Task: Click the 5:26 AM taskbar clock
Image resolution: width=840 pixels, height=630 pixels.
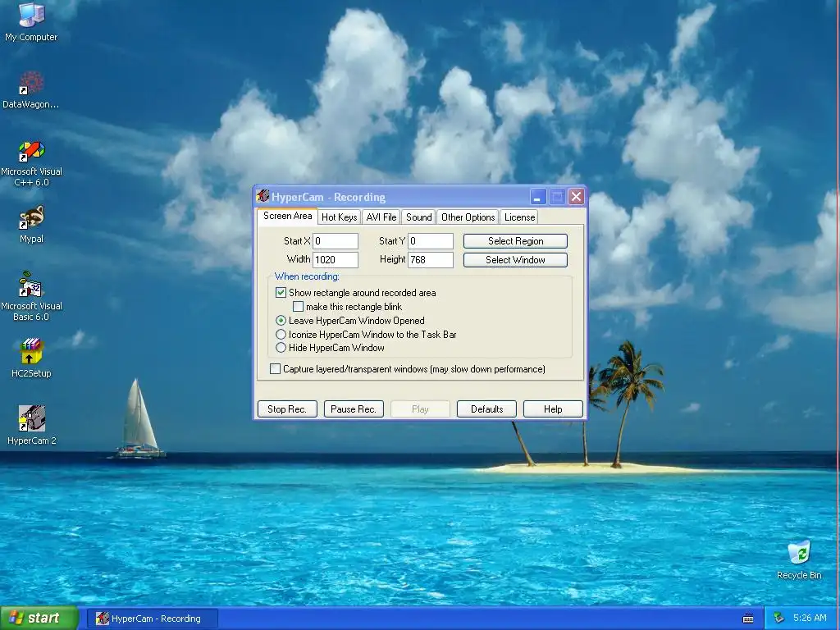Action: point(810,619)
